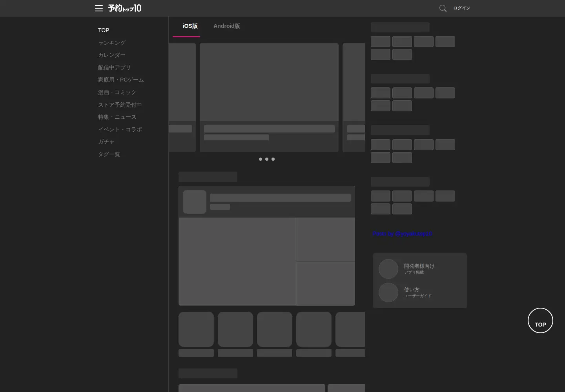Select the middle carousel pagination dot
565x392 pixels.
coord(267,159)
